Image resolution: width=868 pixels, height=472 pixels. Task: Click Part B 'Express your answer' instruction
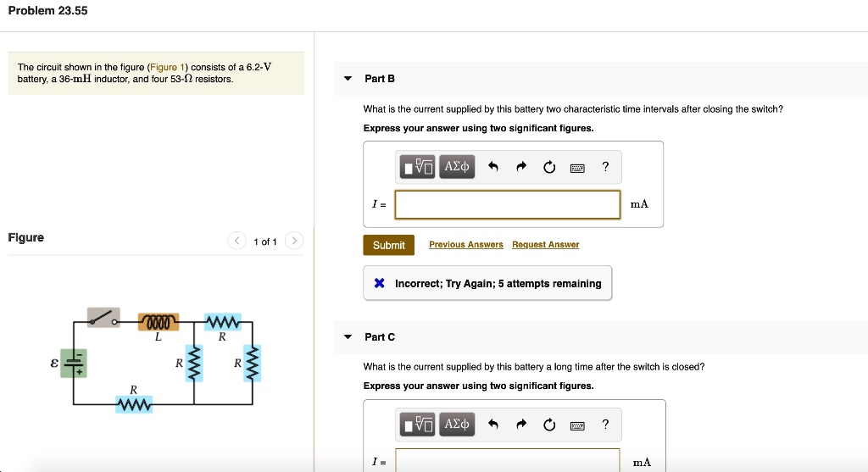478,128
